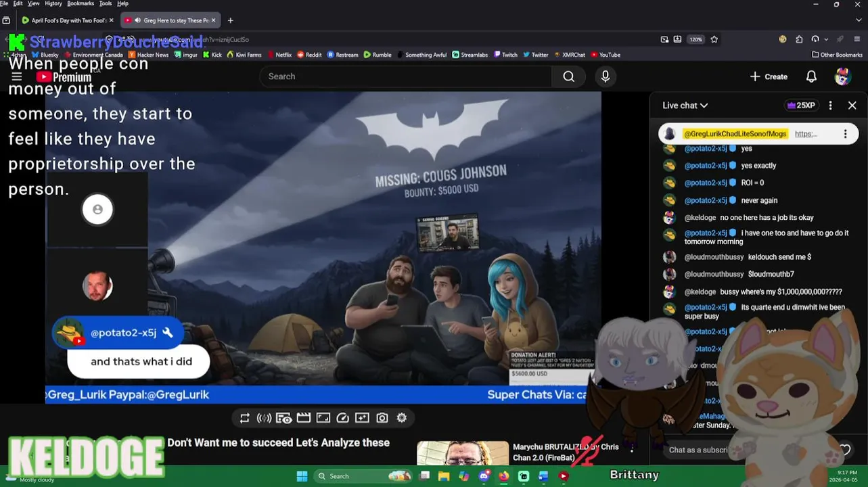868x487 pixels.
Task: Click the clapperboard cinema mode icon
Action: [x=304, y=418]
